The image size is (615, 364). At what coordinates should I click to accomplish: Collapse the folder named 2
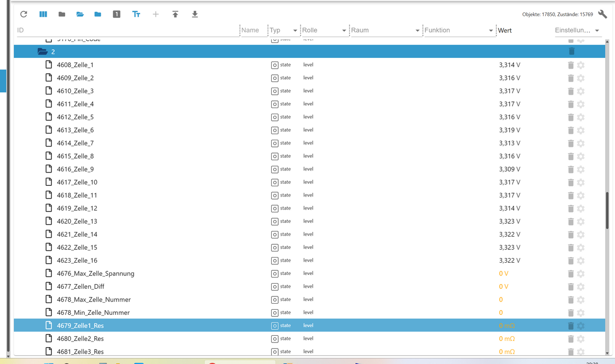43,52
